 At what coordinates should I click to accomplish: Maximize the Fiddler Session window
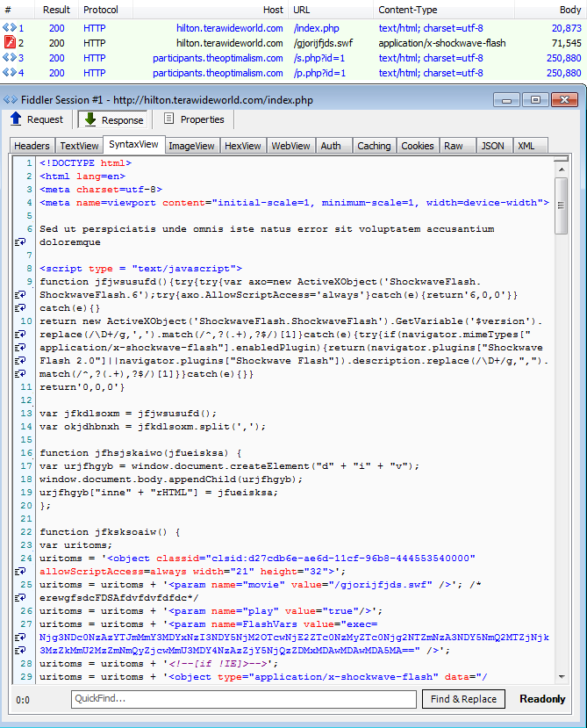pos(535,100)
